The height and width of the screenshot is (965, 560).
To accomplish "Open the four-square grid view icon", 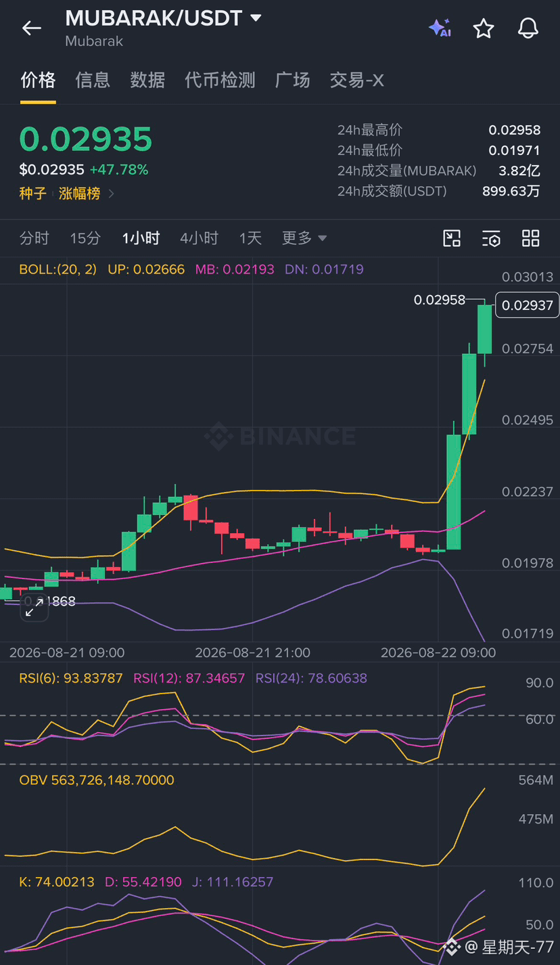I will (531, 238).
